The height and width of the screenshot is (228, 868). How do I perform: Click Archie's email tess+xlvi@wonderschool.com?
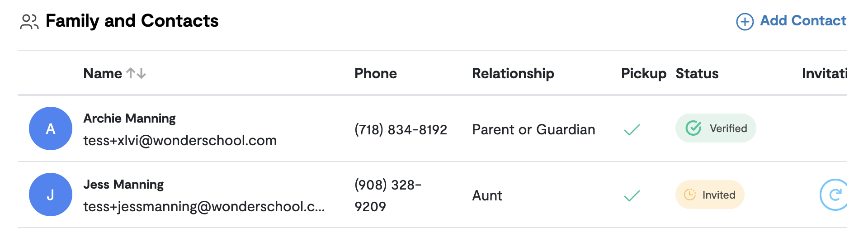180,141
